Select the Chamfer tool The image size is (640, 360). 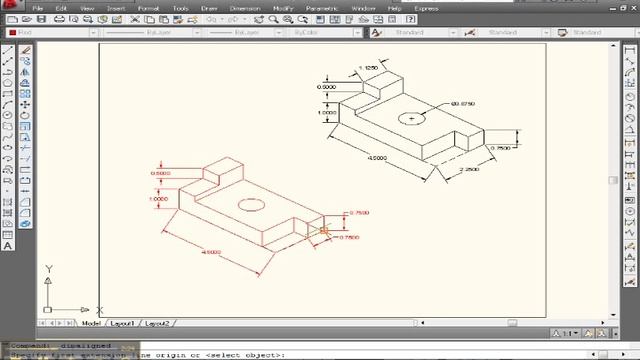click(25, 202)
